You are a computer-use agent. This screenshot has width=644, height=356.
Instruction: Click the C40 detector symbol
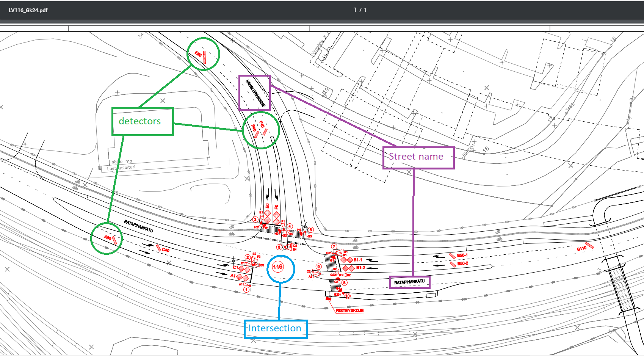[159, 248]
